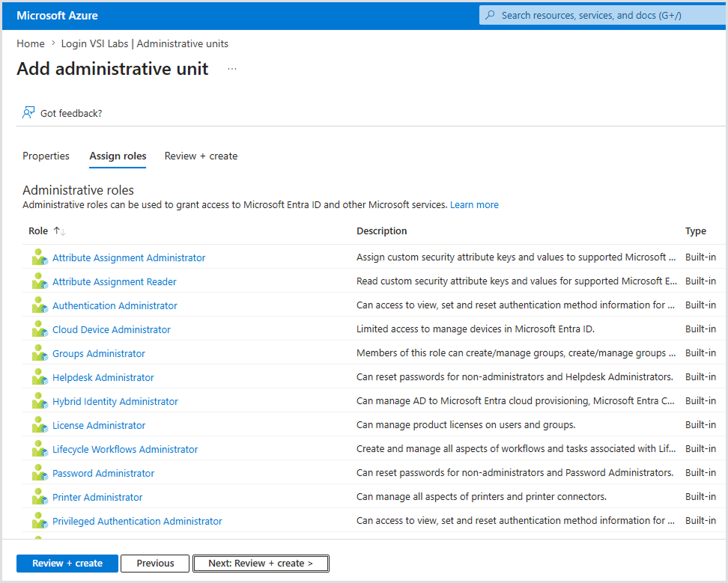The width and height of the screenshot is (728, 583).
Task: Go to Home breadcrumb
Action: pos(31,43)
